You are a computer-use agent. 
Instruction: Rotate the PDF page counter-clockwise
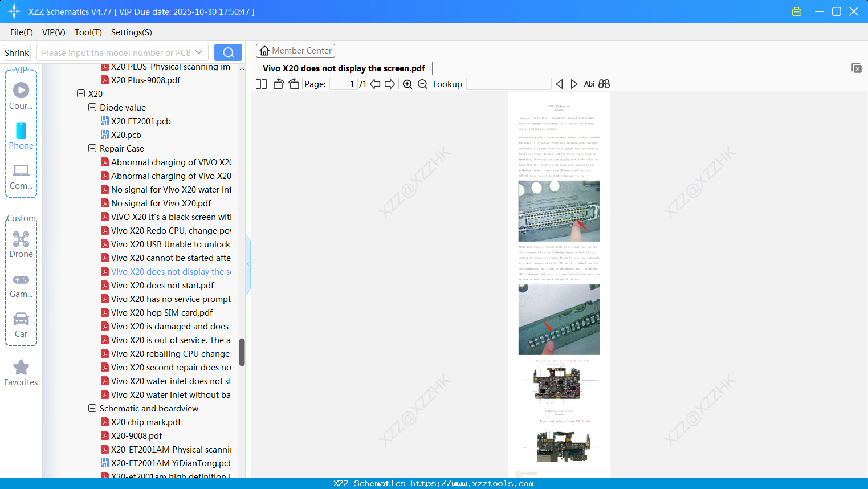[x=278, y=84]
